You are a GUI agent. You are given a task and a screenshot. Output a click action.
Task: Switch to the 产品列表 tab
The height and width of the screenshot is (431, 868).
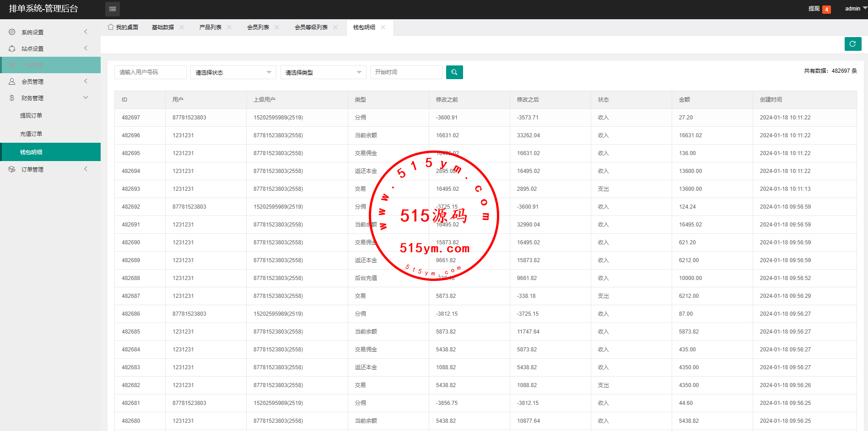click(x=210, y=27)
